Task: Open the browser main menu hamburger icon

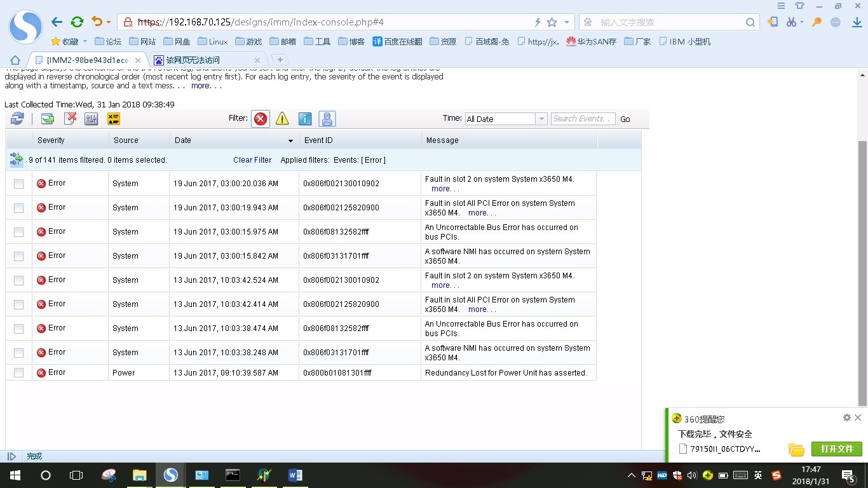Action: tap(782, 6)
